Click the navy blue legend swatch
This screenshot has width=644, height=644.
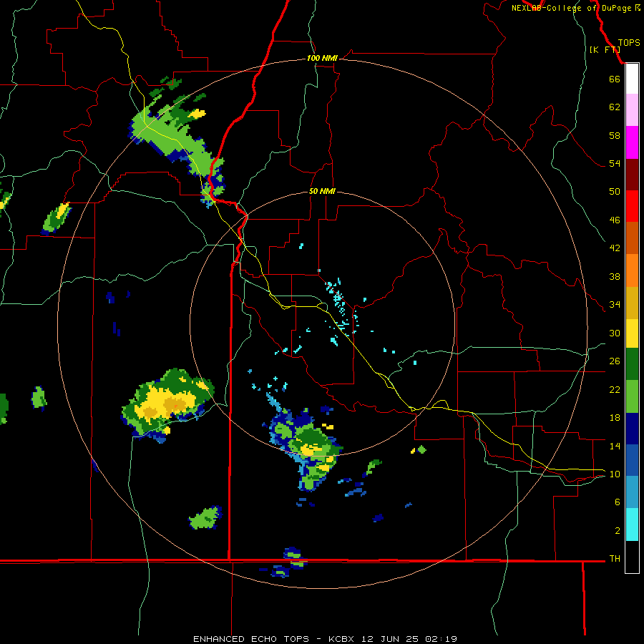pyautogui.click(x=632, y=429)
